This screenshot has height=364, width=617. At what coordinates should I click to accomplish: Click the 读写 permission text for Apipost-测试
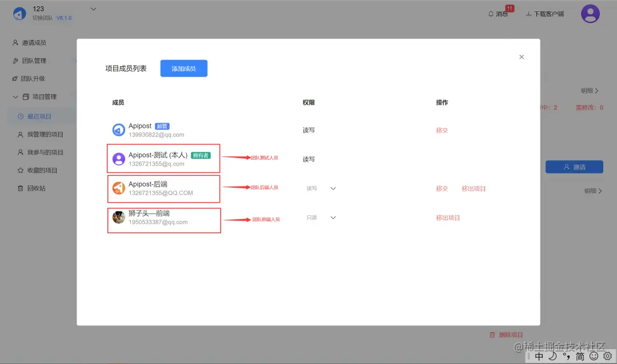tap(308, 159)
